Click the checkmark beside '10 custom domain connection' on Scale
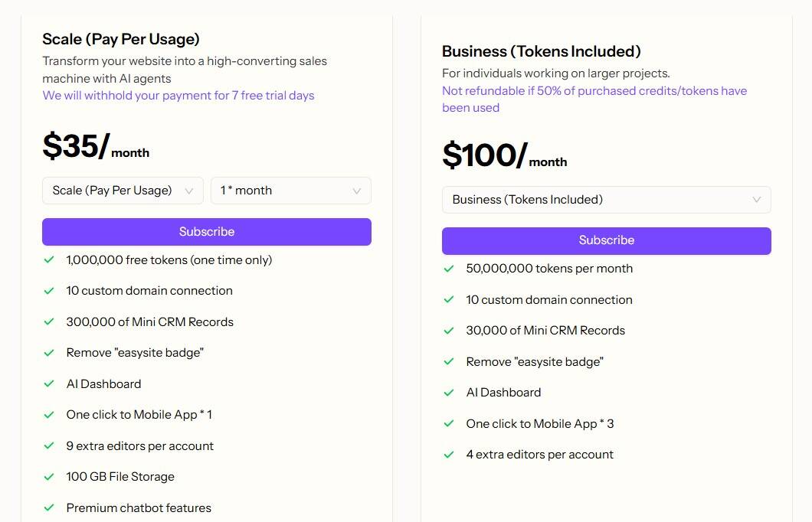This screenshot has height=522, width=812. (50, 291)
